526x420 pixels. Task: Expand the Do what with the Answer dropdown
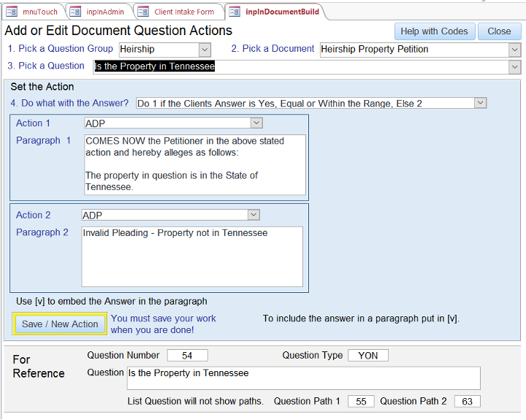(480, 103)
